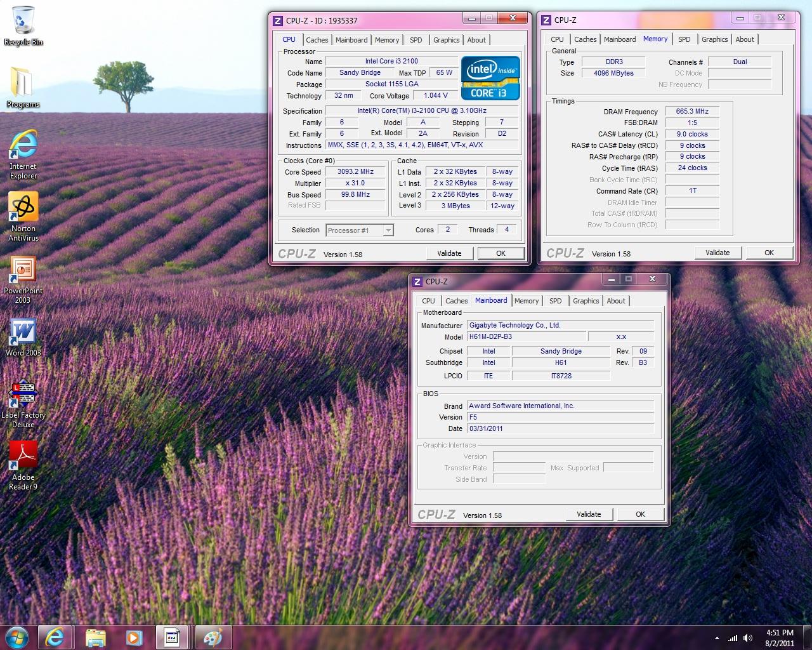Open the Programs folder on desktop
The height and width of the screenshot is (650, 812).
pos(23,88)
